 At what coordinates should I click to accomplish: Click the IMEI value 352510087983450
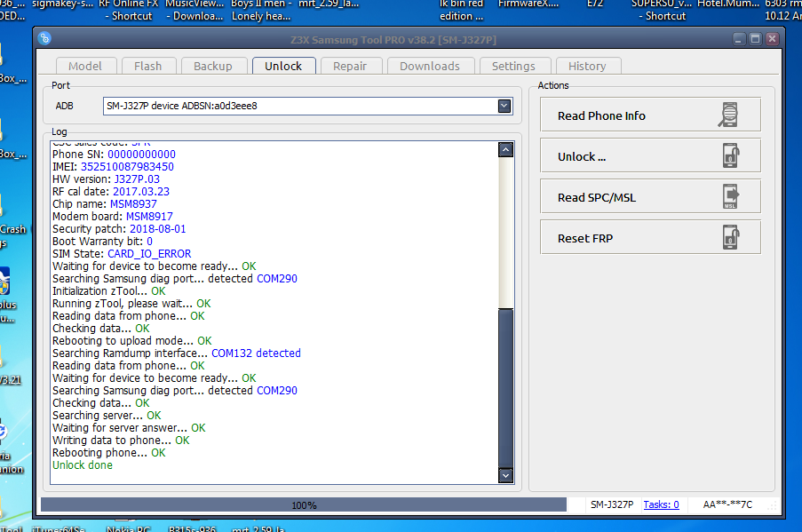click(127, 167)
